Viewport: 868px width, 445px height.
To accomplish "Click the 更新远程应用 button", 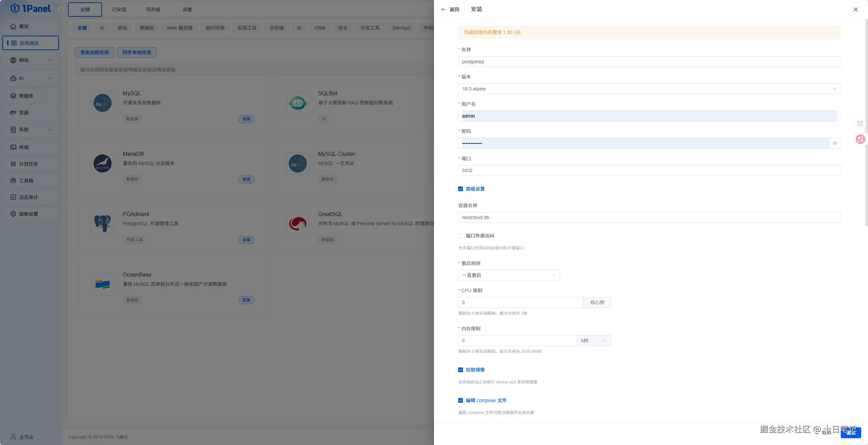I will point(95,52).
